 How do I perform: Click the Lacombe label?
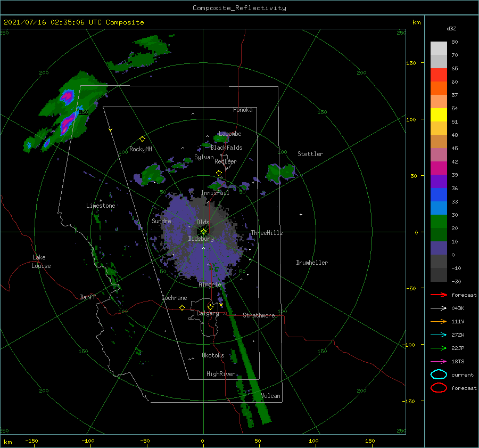pyautogui.click(x=230, y=134)
